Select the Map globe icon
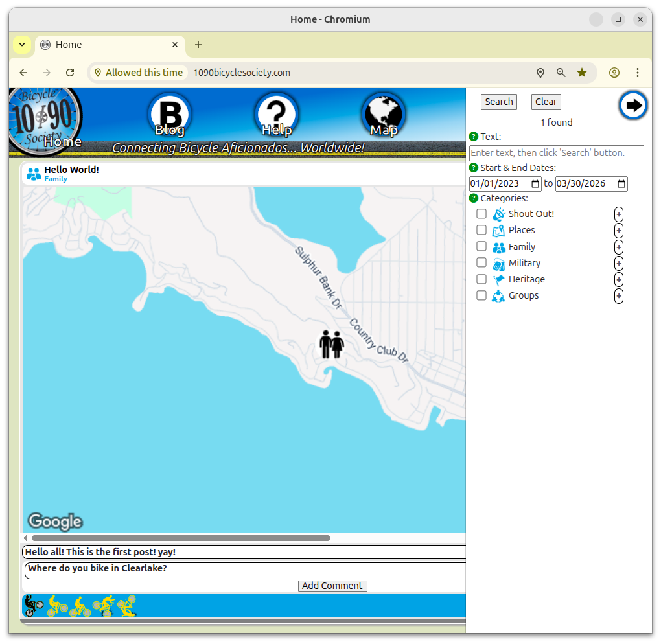This screenshot has width=661, height=644. (x=383, y=113)
